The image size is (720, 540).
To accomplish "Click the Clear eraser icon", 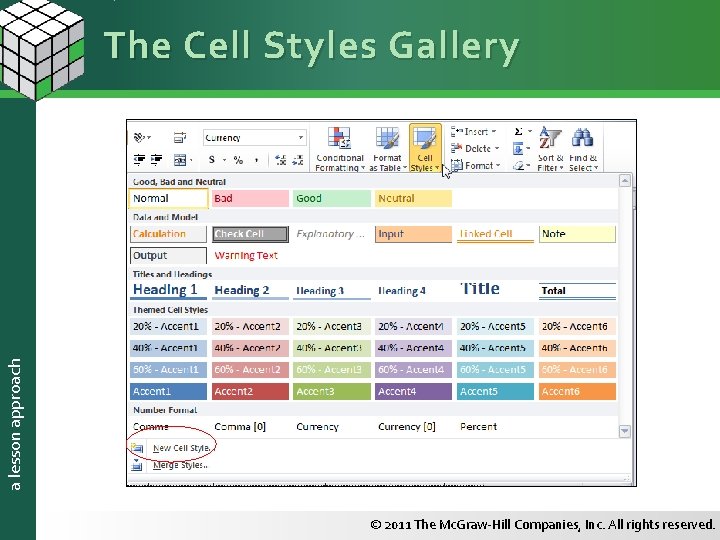I will click(518, 165).
